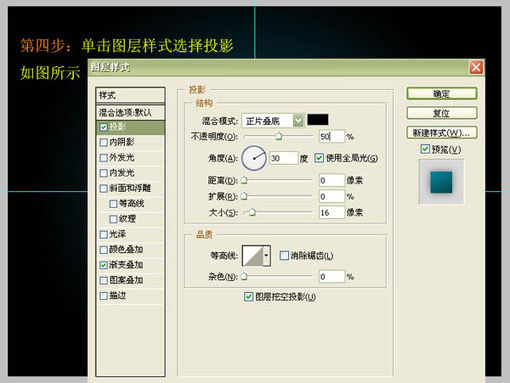The height and width of the screenshot is (383, 510).
Task: Click the angle dial control
Action: (254, 158)
